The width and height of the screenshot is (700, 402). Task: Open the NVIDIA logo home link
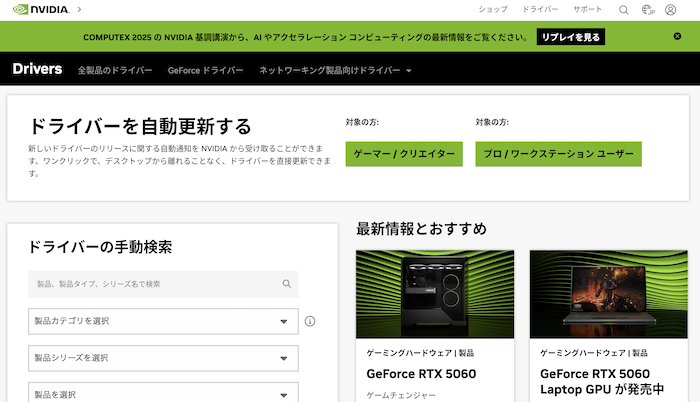pyautogui.click(x=41, y=9)
